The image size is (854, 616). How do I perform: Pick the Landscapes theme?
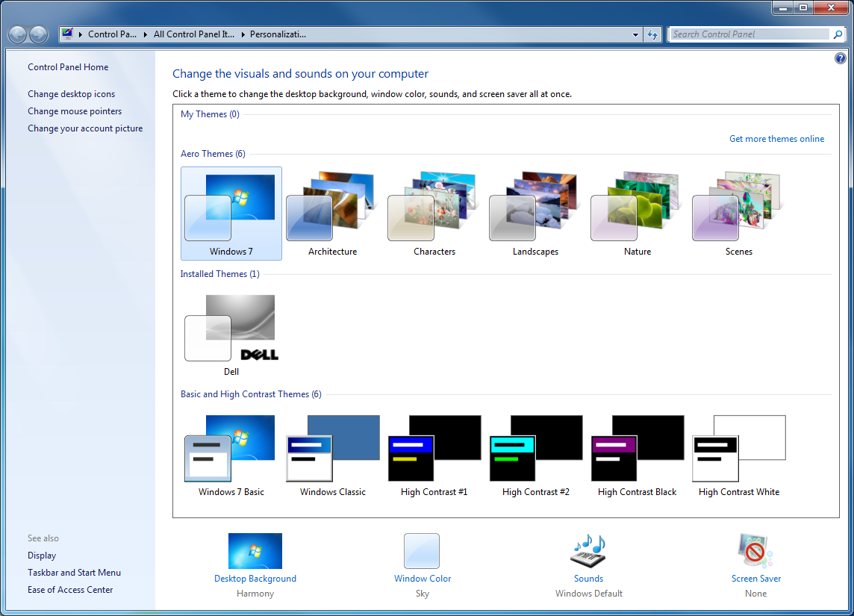point(535,214)
